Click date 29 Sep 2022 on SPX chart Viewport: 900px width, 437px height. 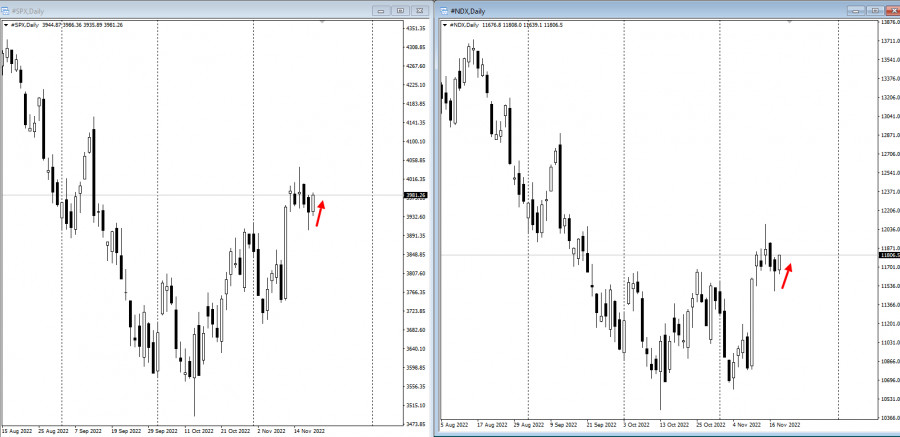162,430
